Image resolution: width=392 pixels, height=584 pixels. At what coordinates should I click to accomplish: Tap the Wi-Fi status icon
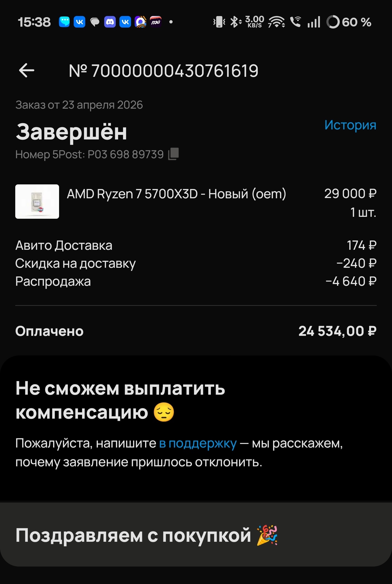point(276,22)
